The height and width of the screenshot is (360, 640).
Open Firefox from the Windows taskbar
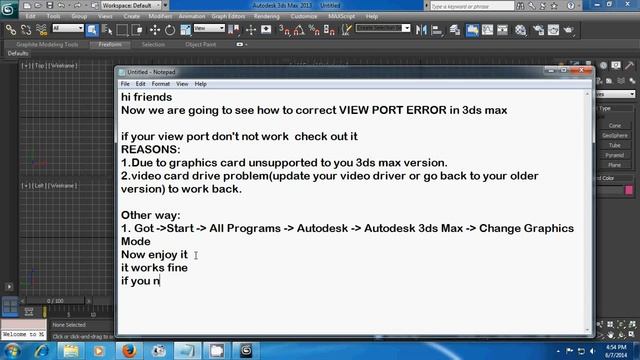tap(129, 351)
